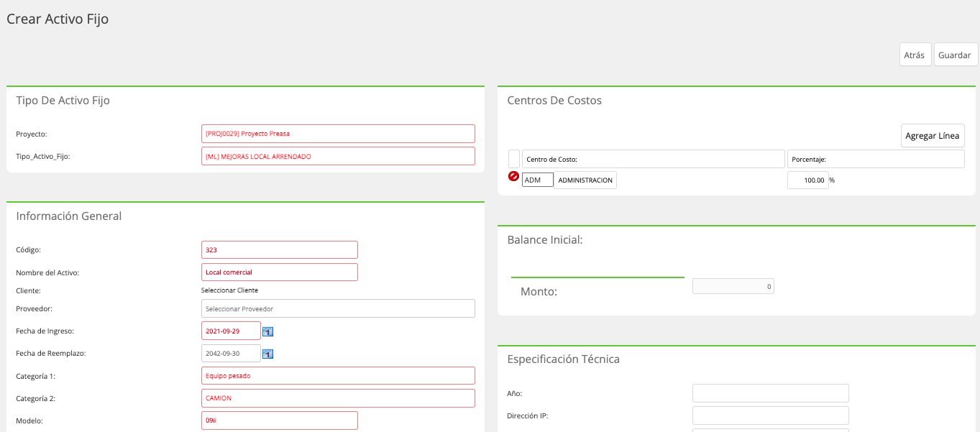Open the Seleccionar Proveedor field

[x=338, y=308]
